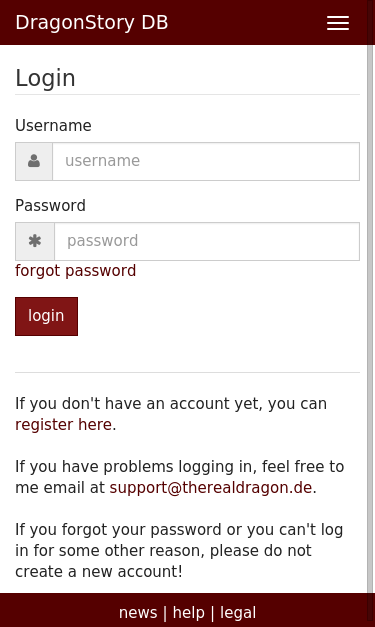The width and height of the screenshot is (375, 627).
Task: Click the 'do not create a new account' paragraph
Action: (179, 551)
